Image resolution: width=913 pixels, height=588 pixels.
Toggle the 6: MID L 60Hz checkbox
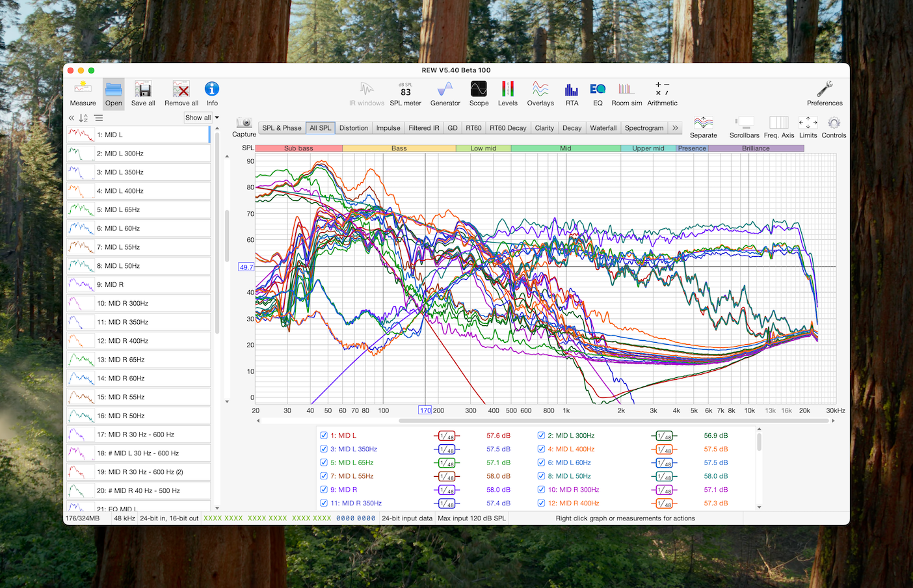(541, 462)
